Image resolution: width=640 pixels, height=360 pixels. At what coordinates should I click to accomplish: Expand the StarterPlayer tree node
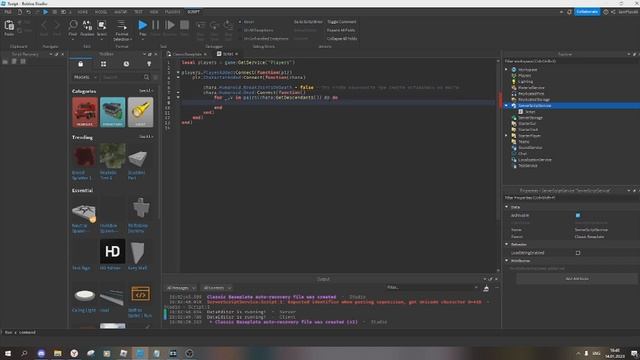[x=507, y=136]
